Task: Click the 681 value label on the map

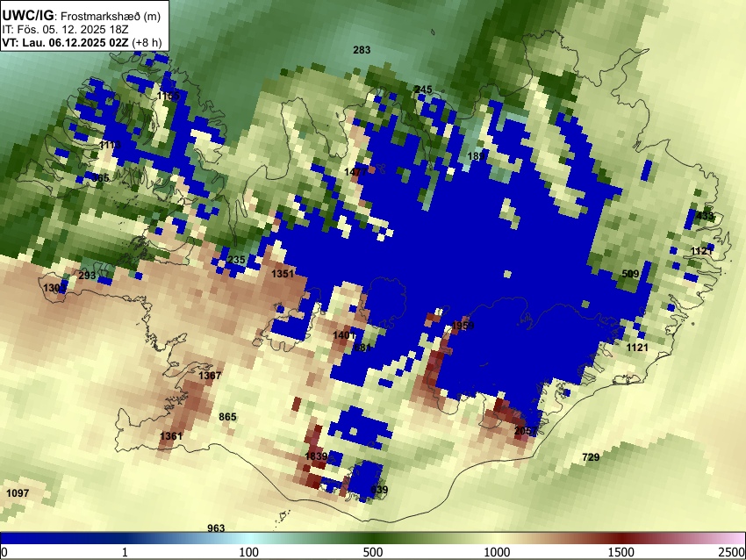Action: (362, 348)
